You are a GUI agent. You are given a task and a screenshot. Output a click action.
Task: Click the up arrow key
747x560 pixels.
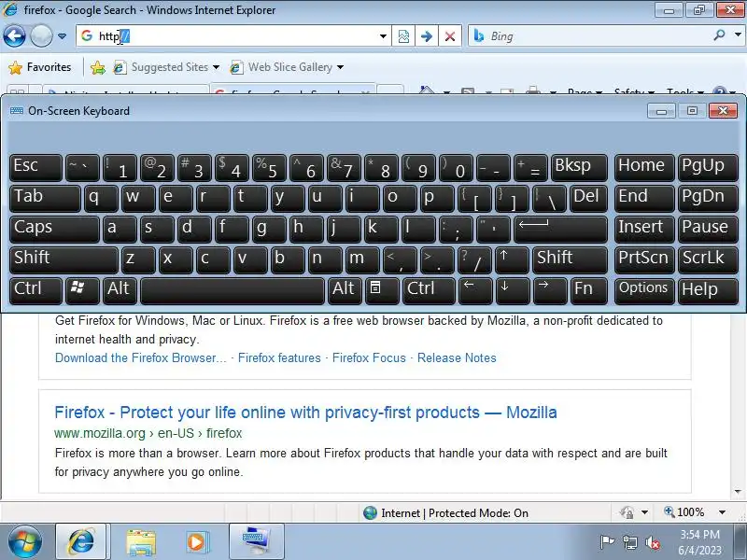click(x=512, y=259)
